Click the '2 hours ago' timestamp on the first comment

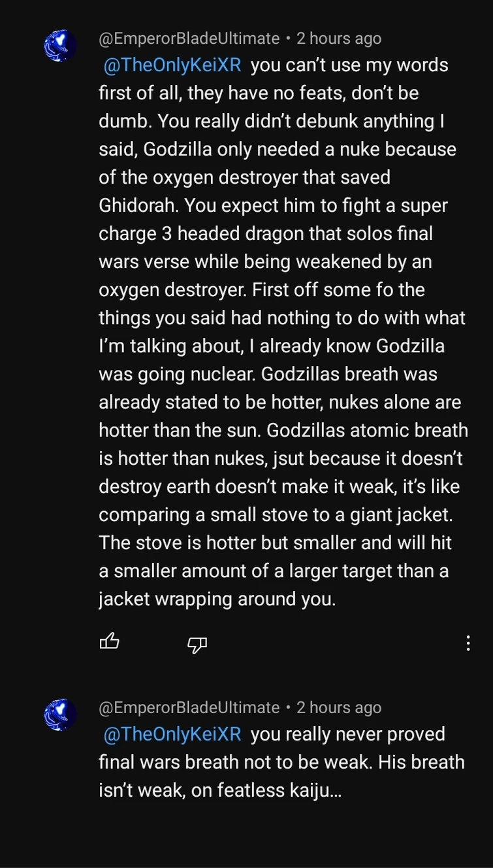click(339, 39)
